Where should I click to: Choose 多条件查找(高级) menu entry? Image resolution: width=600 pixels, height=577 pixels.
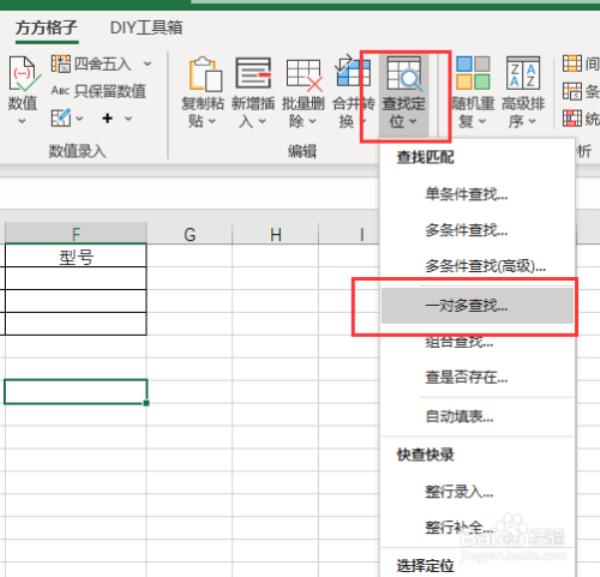pos(477,266)
